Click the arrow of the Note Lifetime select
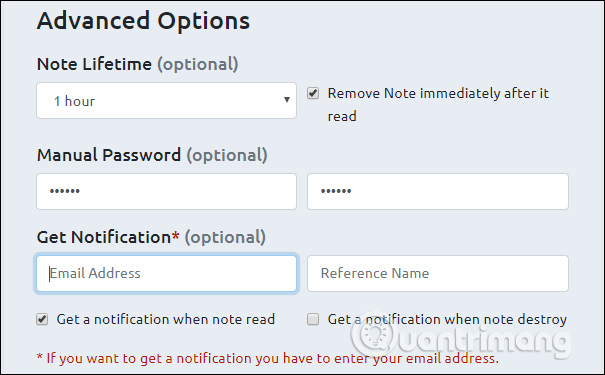 [287, 100]
